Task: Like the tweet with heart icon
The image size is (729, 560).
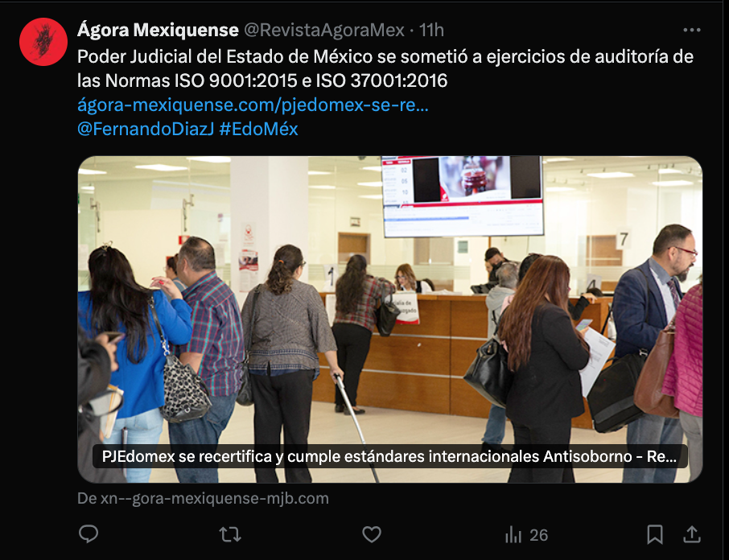Action: (x=372, y=534)
